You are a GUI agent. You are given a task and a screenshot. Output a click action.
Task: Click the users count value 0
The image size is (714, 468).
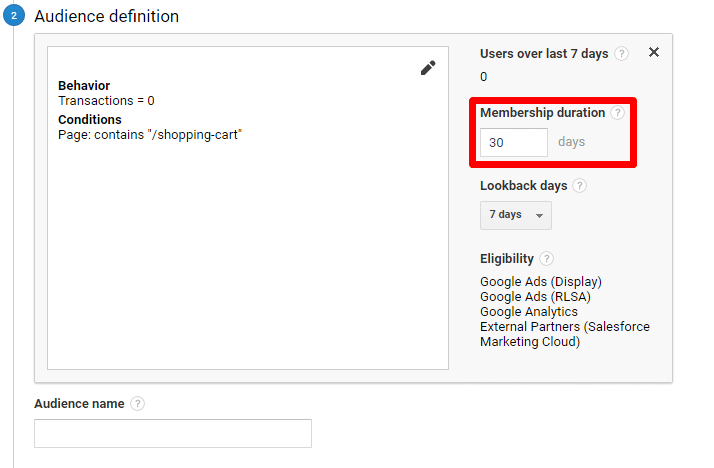[484, 77]
